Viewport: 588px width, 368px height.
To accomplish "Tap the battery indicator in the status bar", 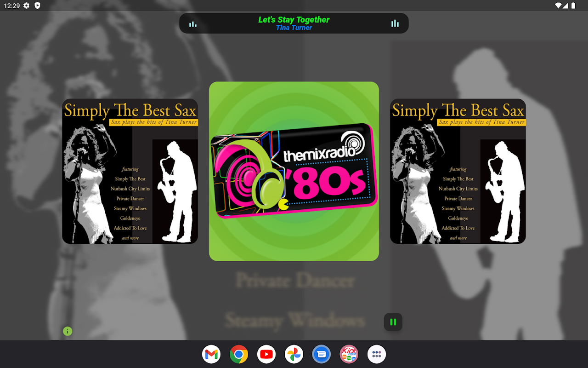I will (x=573, y=6).
